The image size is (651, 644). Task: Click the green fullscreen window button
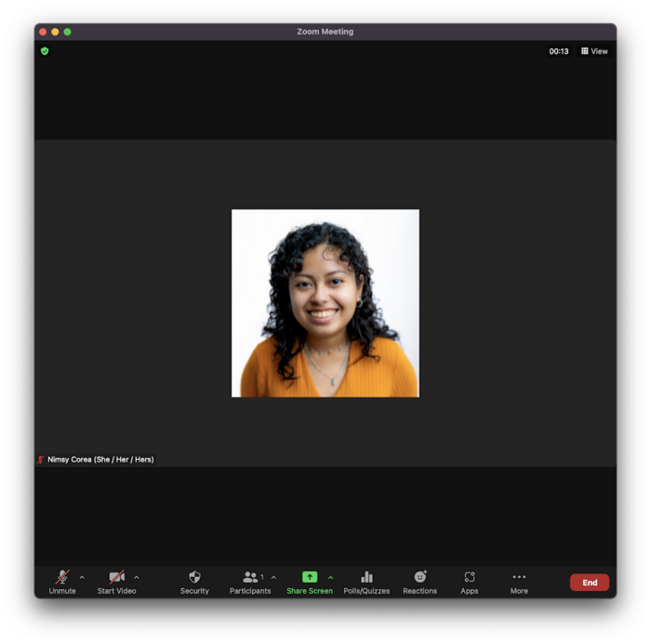coord(68,32)
